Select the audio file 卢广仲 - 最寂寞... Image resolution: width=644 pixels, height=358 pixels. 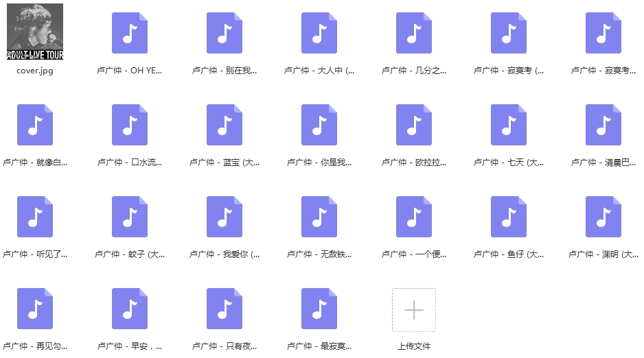tap(319, 309)
